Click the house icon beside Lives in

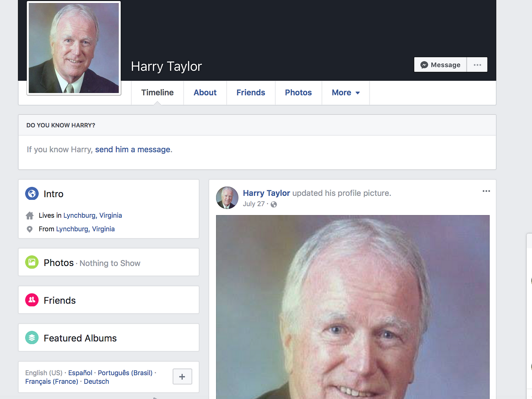click(x=30, y=215)
